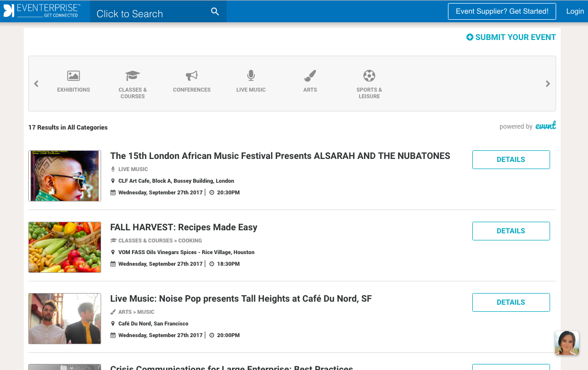This screenshot has width=588, height=370.
Task: Select the Arts paintbrush icon
Action: click(310, 76)
